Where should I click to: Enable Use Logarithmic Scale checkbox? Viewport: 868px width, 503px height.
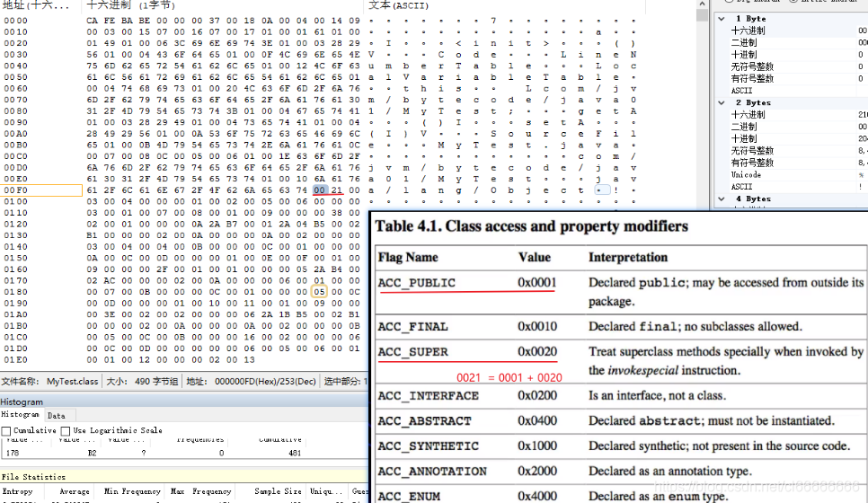pos(66,430)
